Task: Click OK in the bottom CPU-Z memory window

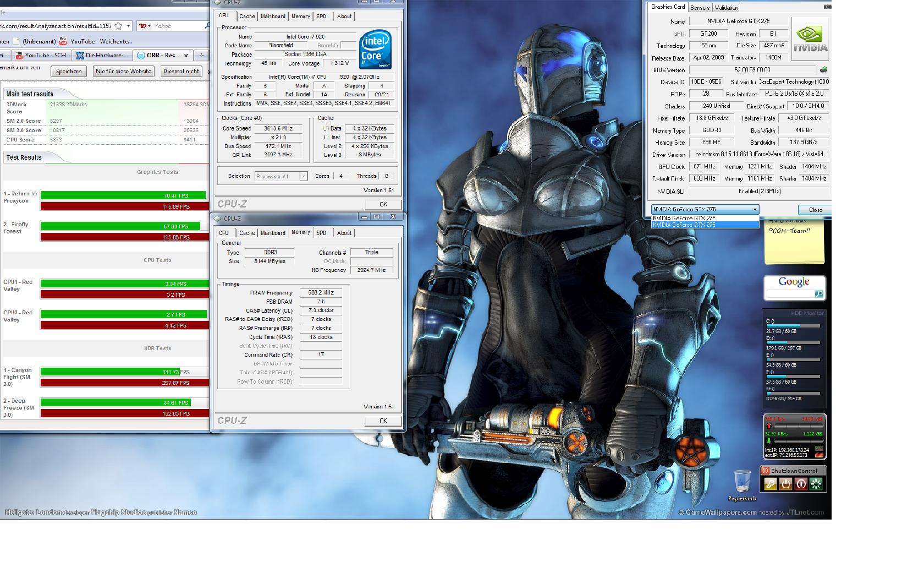Action: click(x=383, y=421)
